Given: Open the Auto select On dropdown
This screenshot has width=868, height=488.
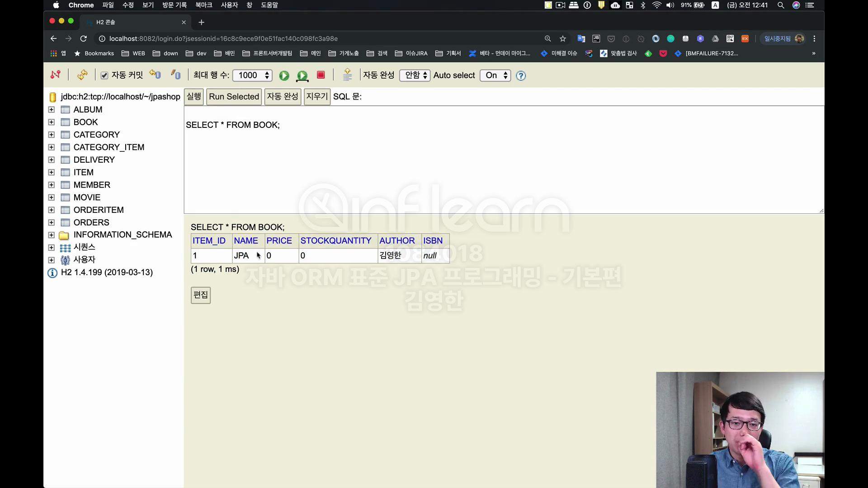Looking at the screenshot, I should coord(495,75).
